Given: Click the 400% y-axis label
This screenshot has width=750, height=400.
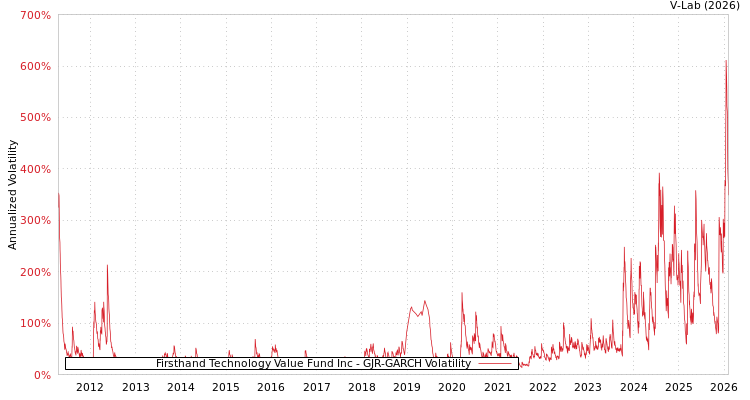Looking at the screenshot, I should pyautogui.click(x=35, y=169).
